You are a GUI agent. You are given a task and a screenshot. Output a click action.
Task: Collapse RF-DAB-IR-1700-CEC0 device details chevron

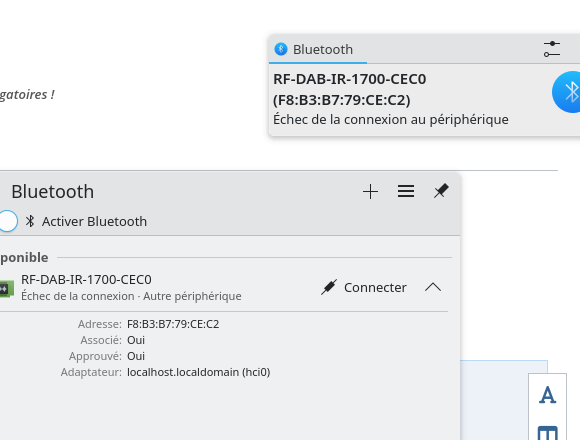pyautogui.click(x=433, y=287)
